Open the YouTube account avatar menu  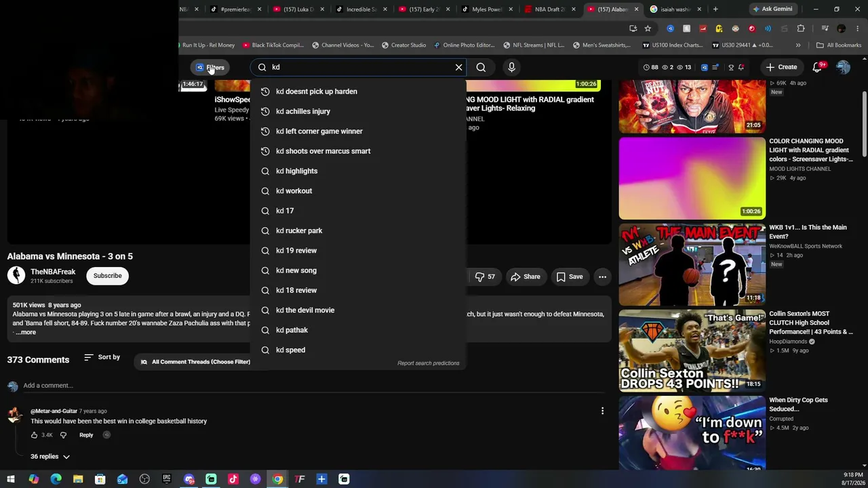coord(843,67)
